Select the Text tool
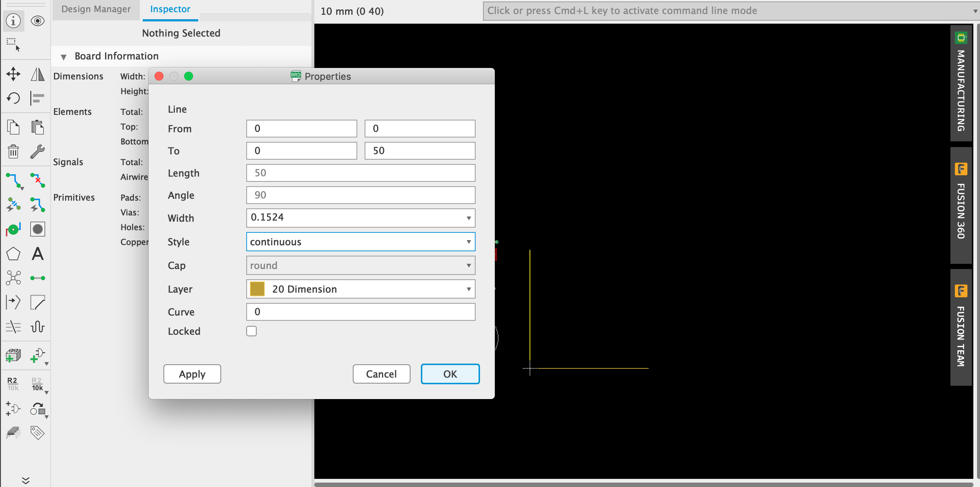Screen dimensions: 980x487 pyautogui.click(x=37, y=254)
